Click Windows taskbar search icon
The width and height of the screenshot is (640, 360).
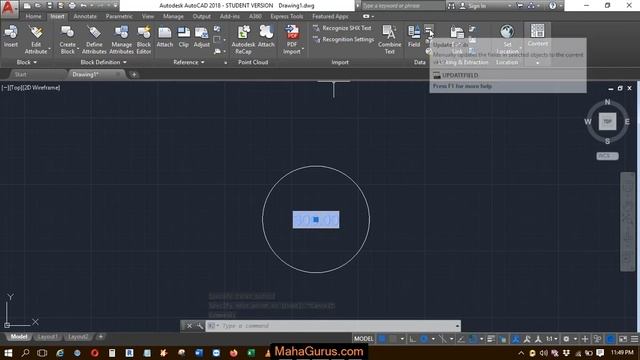coord(25,353)
